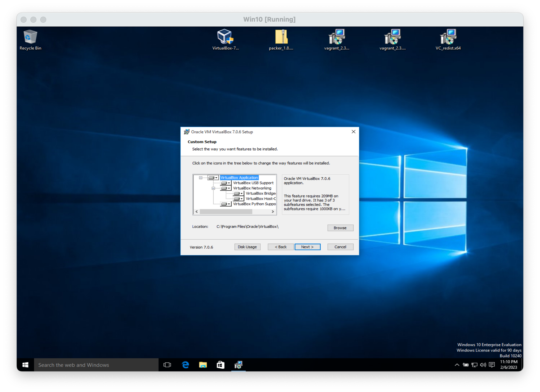The width and height of the screenshot is (540, 392).
Task: Open the VirtualBox Application feature dropdown
Action: (x=213, y=178)
